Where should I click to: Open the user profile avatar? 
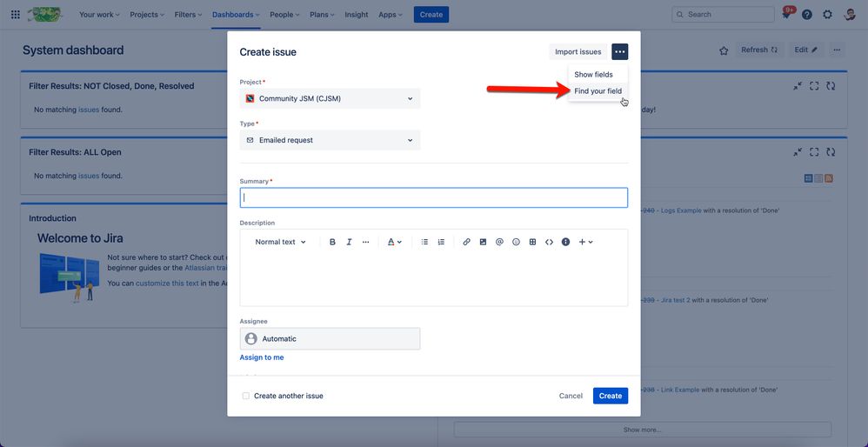point(850,15)
